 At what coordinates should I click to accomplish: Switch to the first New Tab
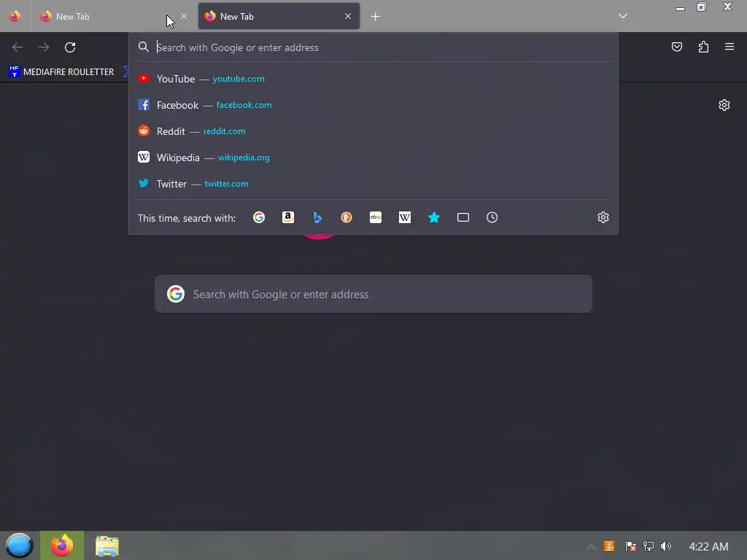113,16
